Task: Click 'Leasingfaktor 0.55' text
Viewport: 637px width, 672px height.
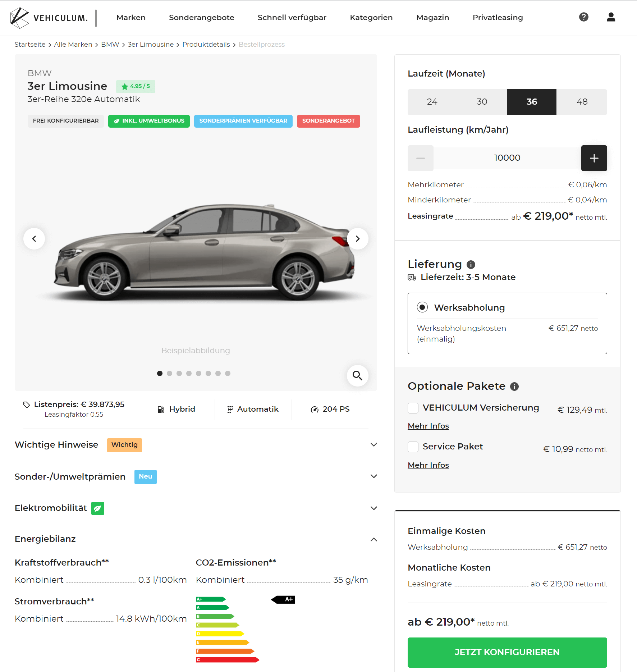Action: click(74, 415)
